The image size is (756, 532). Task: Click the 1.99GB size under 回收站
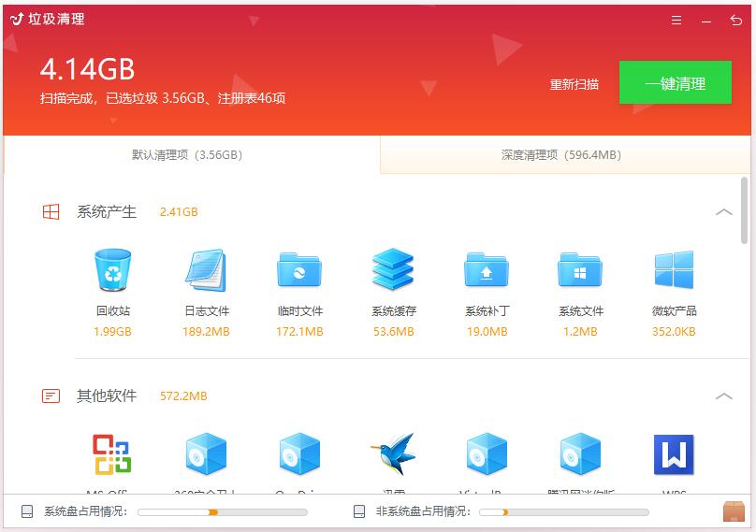(x=112, y=332)
